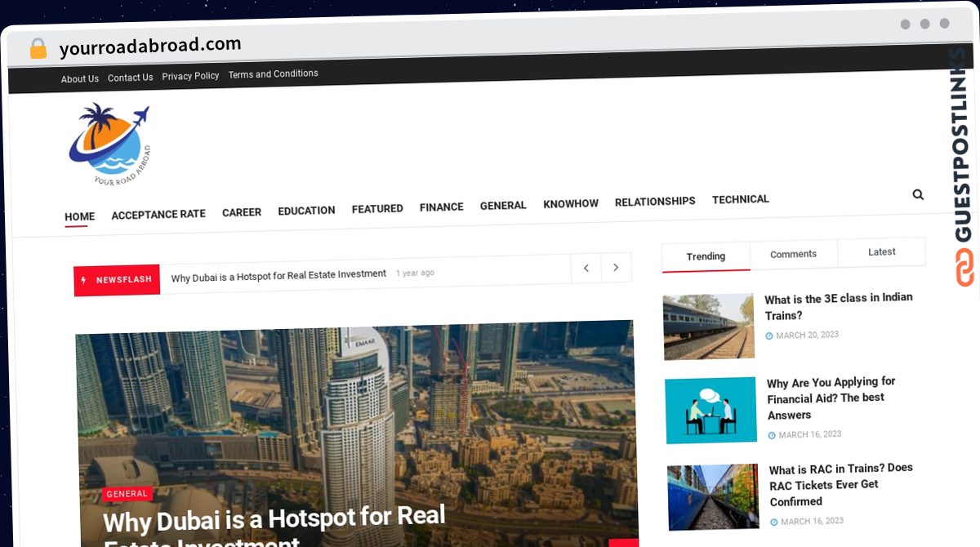This screenshot has width=980, height=547.
Task: Click the magnifier search icon
Action: pos(918,194)
